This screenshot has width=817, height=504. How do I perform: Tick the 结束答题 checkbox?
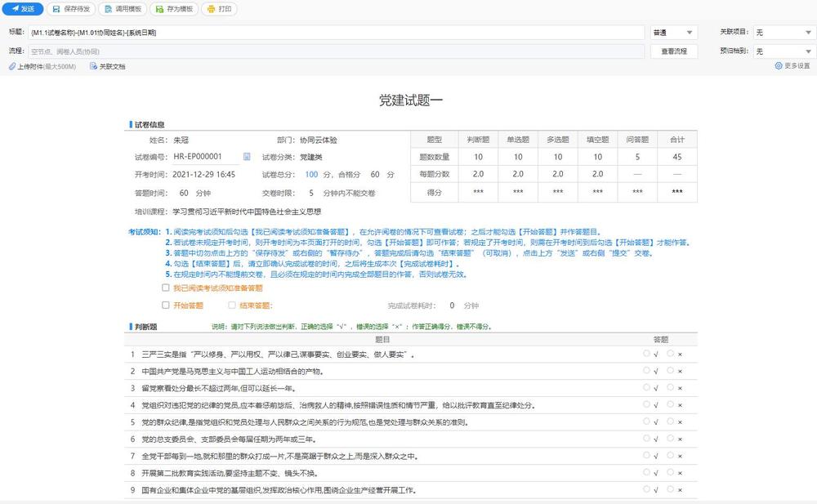pyautogui.click(x=233, y=305)
